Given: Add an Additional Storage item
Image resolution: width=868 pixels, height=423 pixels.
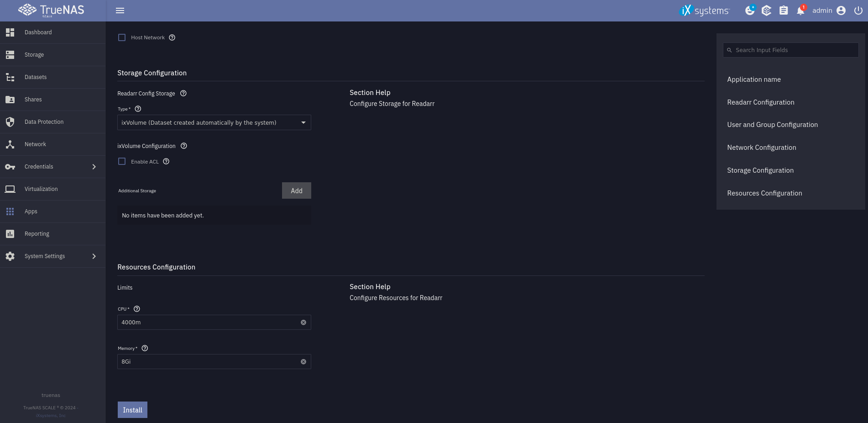Looking at the screenshot, I should tap(297, 190).
